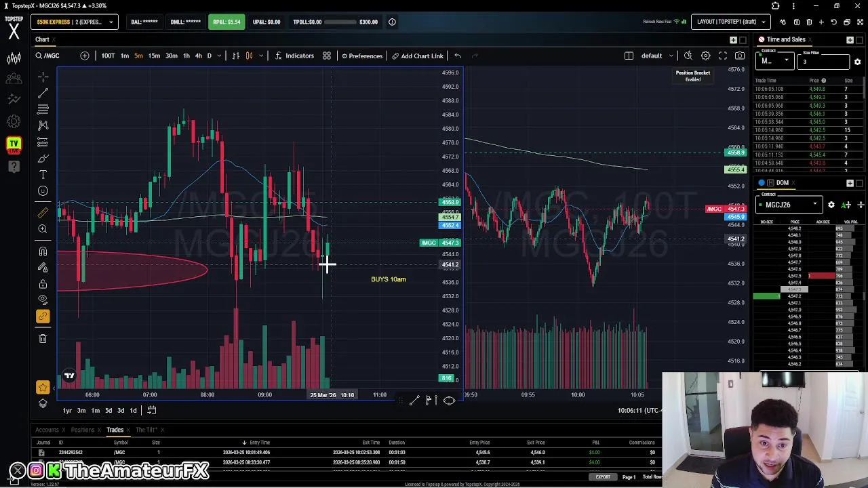Click Add Chart Link button
The height and width of the screenshot is (488, 868).
tap(418, 56)
